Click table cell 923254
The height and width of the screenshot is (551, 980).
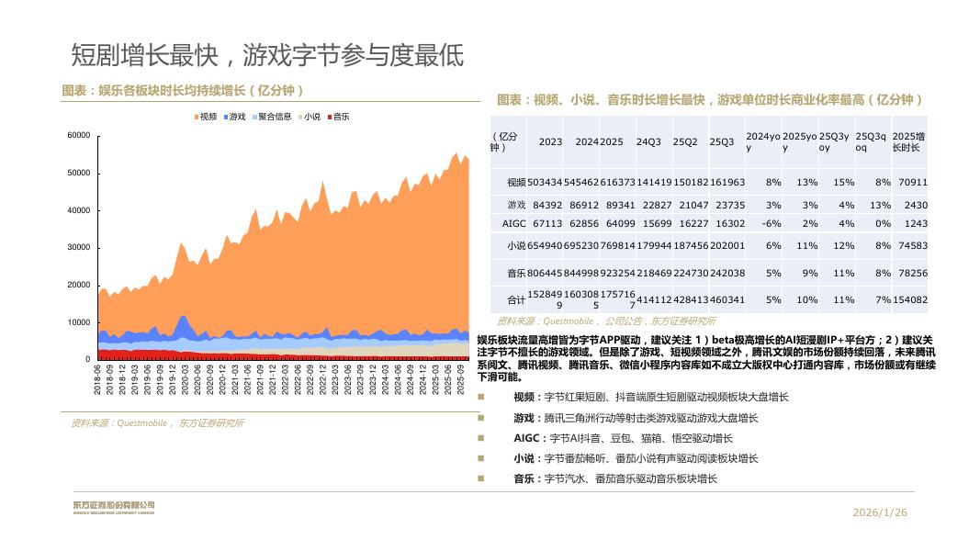[x=617, y=274]
